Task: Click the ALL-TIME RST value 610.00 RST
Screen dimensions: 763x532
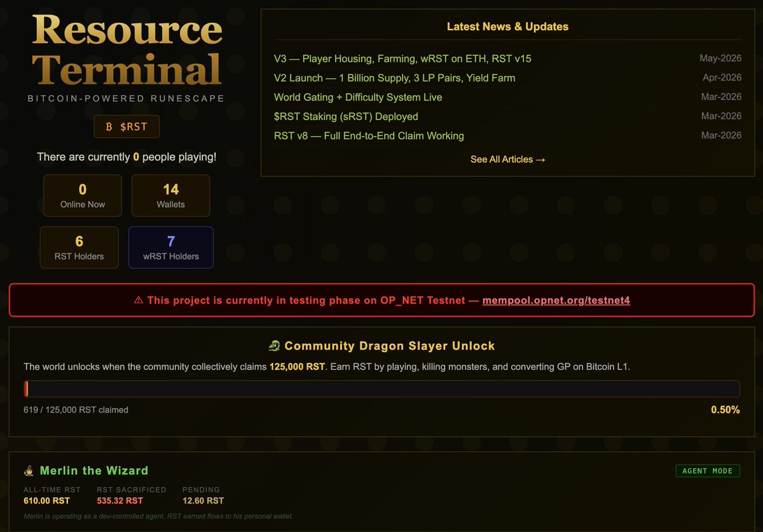Action: tap(47, 501)
